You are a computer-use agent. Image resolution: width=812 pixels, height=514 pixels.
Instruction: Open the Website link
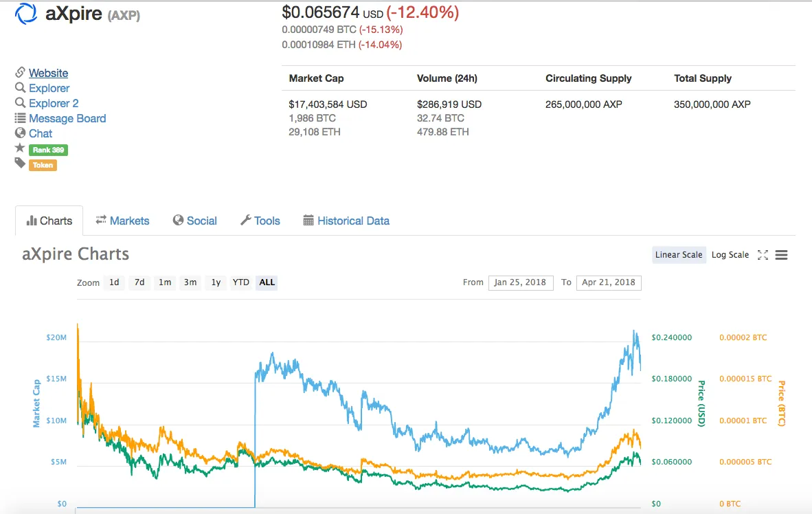tap(49, 73)
